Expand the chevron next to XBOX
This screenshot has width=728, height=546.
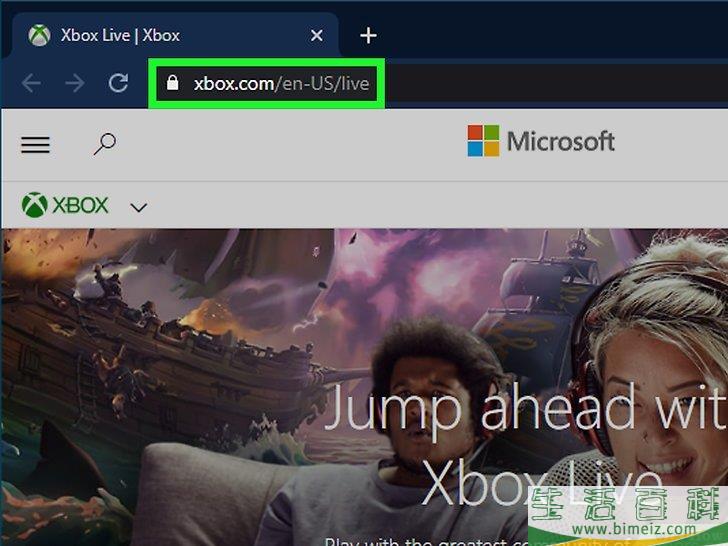point(138,207)
